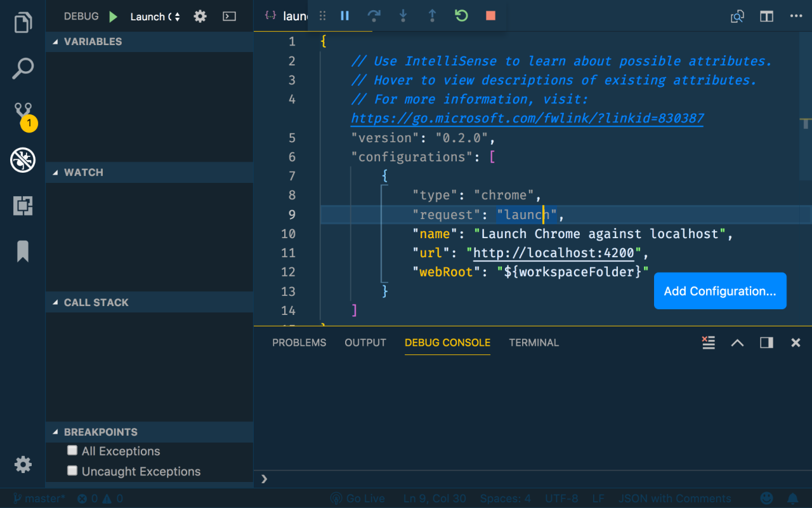Open Source Control with pending change
Image resolution: width=812 pixels, height=508 pixels.
coord(23,113)
